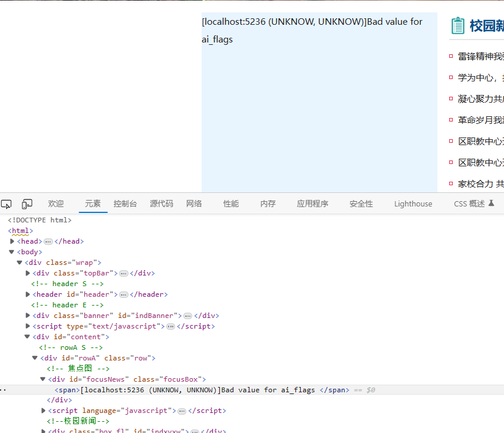
Task: Click the ellipsis badge inside the head tag
Action: (48, 241)
